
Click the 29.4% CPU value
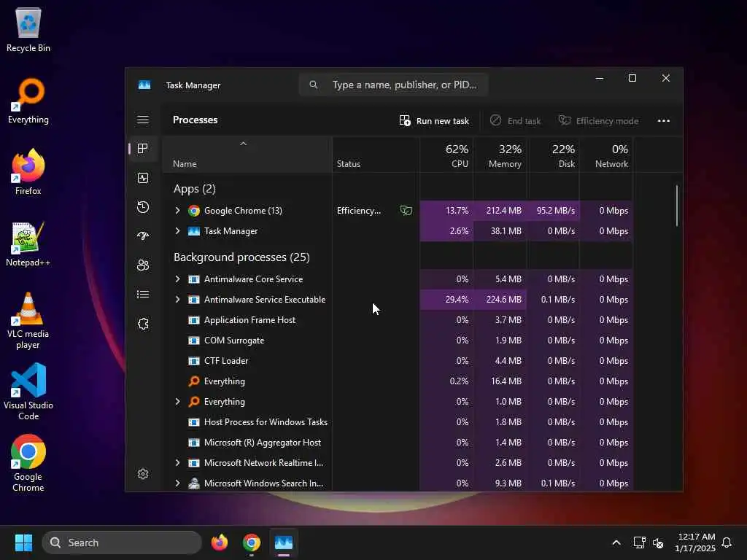tap(457, 300)
